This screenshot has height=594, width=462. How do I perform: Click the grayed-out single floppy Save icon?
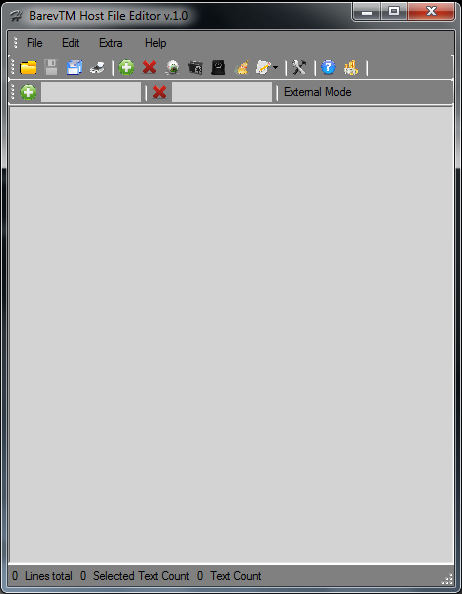coord(51,67)
